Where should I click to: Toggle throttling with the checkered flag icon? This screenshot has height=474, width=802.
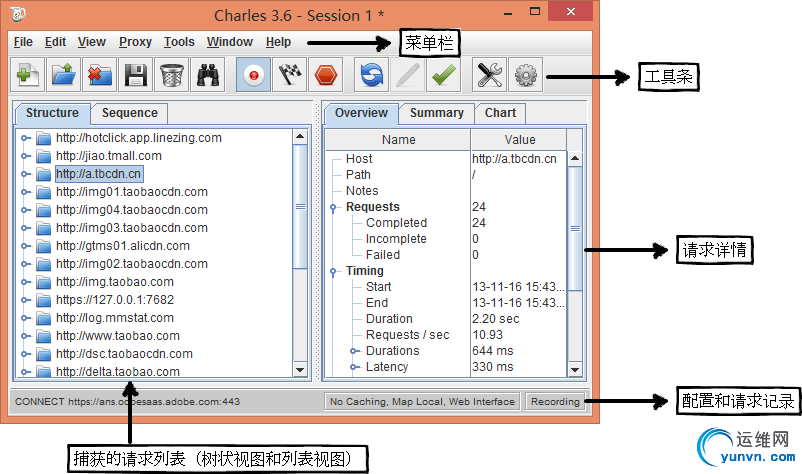pyautogui.click(x=289, y=75)
